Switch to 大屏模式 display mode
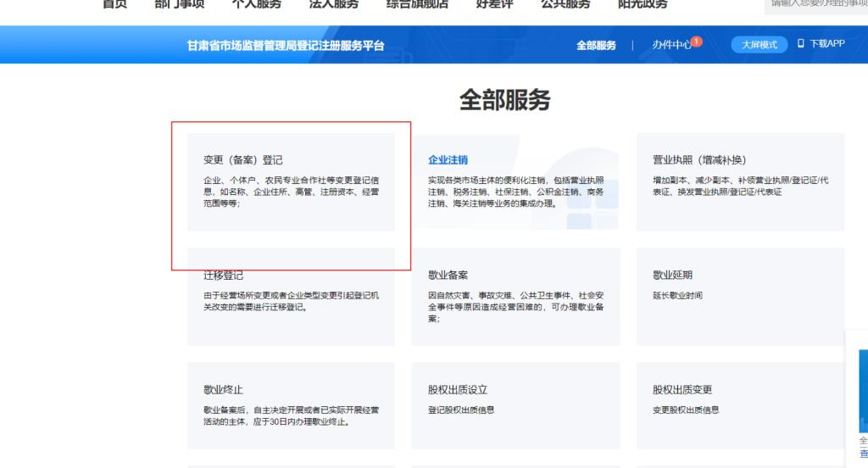This screenshot has width=868, height=468. coord(759,45)
